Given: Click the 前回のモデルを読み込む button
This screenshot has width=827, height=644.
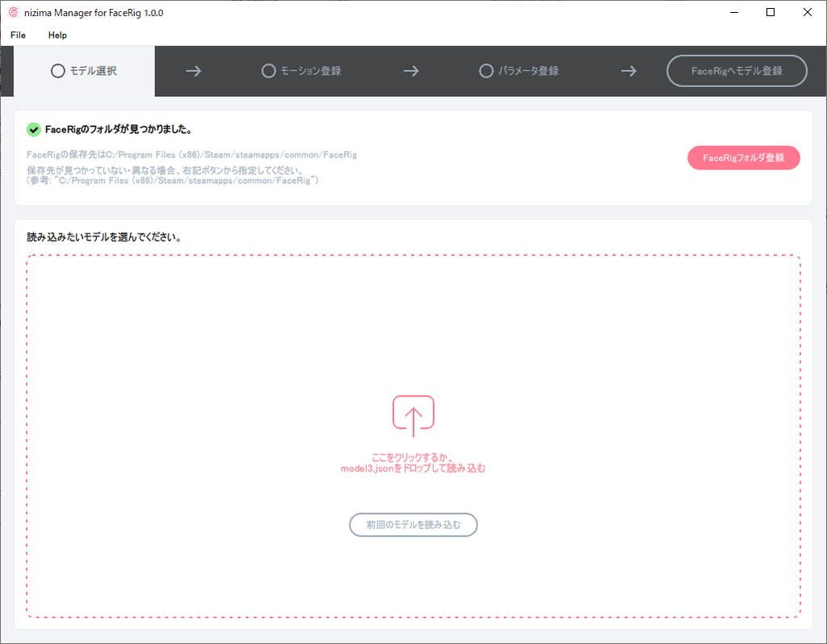Looking at the screenshot, I should (413, 525).
